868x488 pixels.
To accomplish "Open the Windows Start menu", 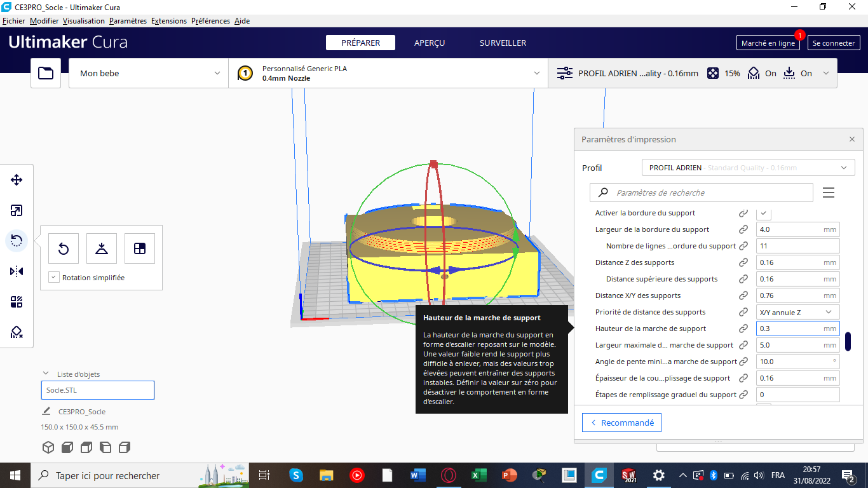I will [x=15, y=475].
